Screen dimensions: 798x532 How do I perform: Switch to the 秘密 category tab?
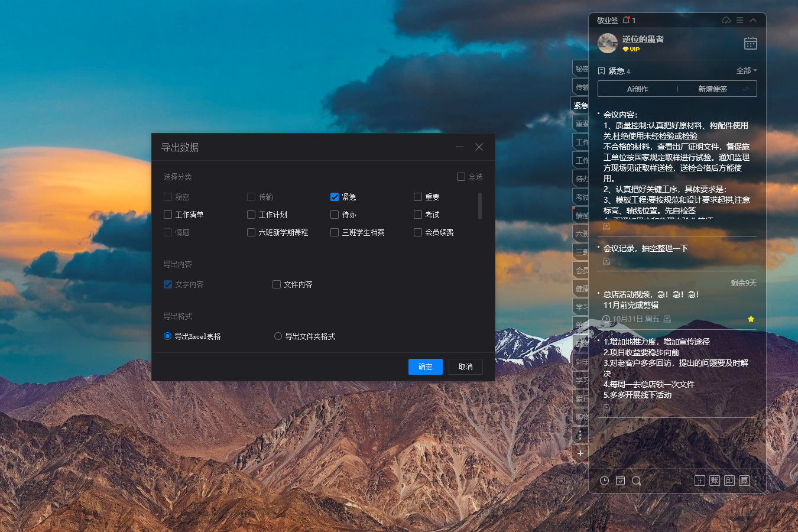pos(581,69)
